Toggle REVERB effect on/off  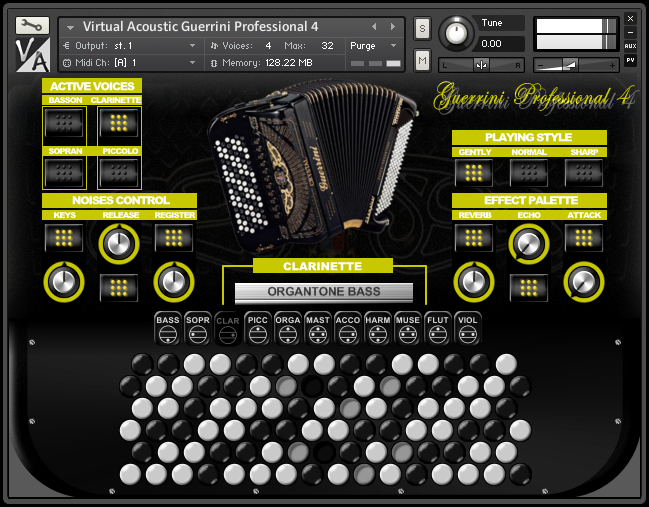pos(474,238)
